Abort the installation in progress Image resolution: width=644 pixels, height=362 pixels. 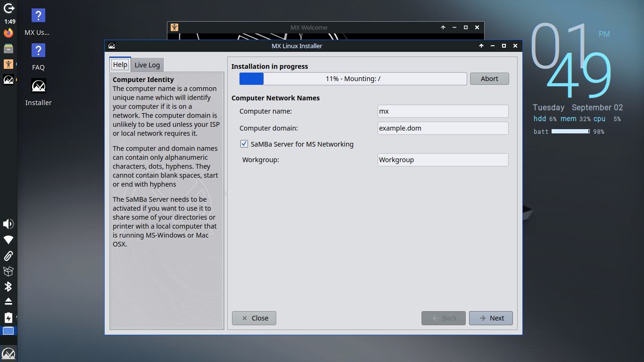point(489,79)
